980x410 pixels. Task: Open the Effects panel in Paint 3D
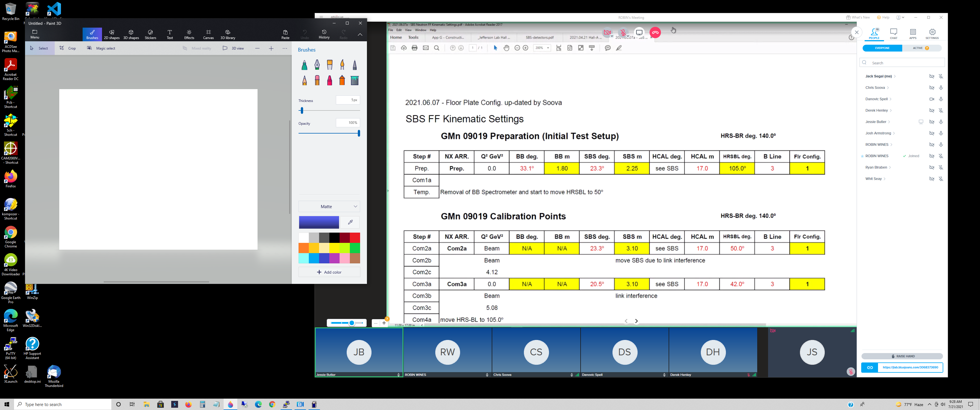point(189,34)
